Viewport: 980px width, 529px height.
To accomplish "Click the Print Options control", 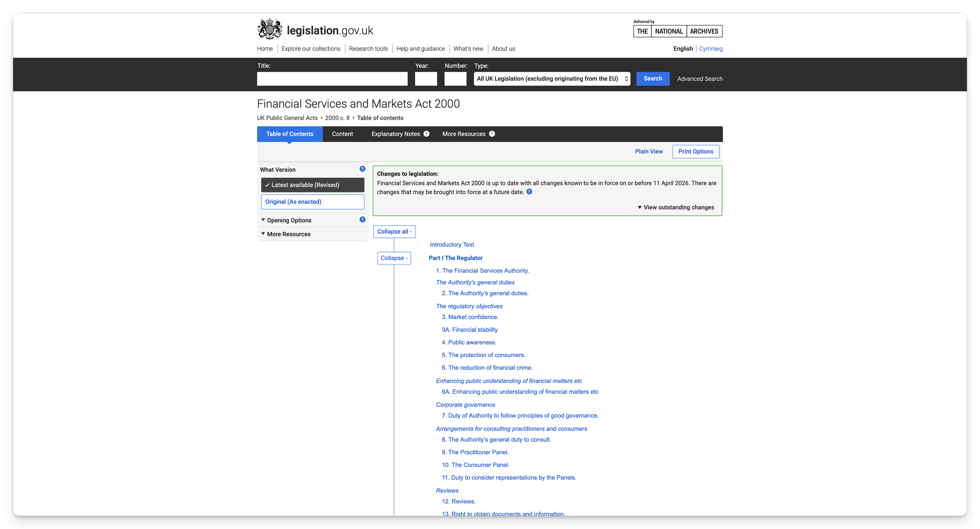I will [x=696, y=151].
